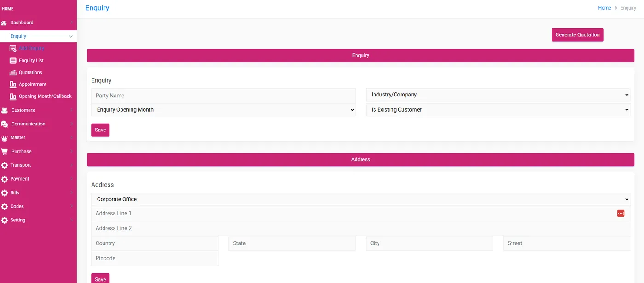The height and width of the screenshot is (283, 644).
Task: Click the Transport gear icon
Action: click(5, 165)
